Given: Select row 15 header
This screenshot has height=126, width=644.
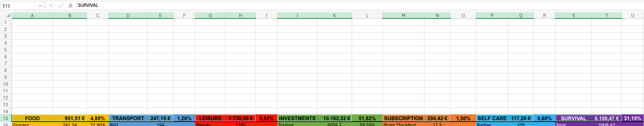Looking at the screenshot, I should point(5,118).
